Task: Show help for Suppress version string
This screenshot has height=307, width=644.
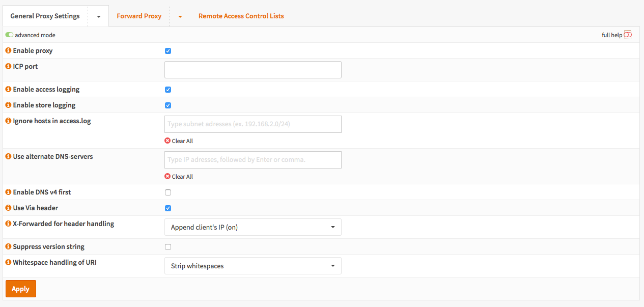Action: click(8, 247)
